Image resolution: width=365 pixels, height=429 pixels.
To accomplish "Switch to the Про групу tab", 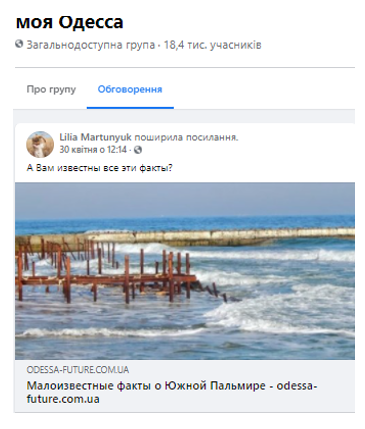I will (51, 89).
